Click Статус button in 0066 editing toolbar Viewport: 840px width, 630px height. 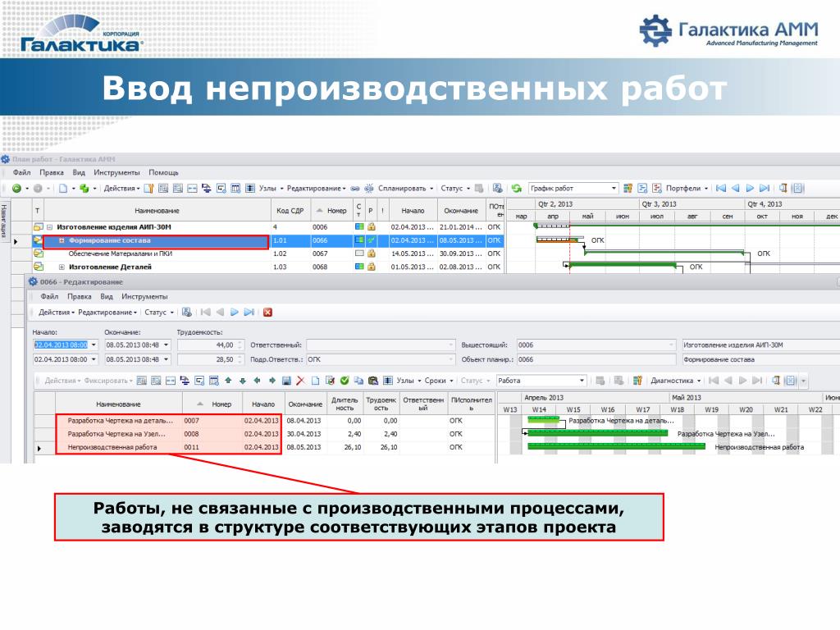coord(159,313)
